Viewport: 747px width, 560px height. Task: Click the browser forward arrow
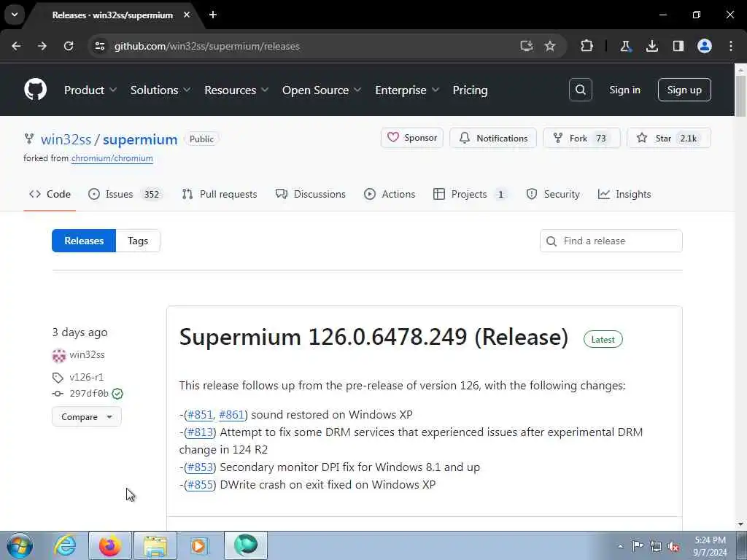click(x=42, y=46)
